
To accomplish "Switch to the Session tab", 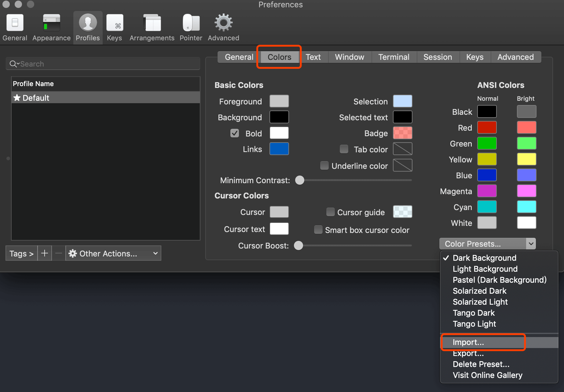I will coord(438,57).
